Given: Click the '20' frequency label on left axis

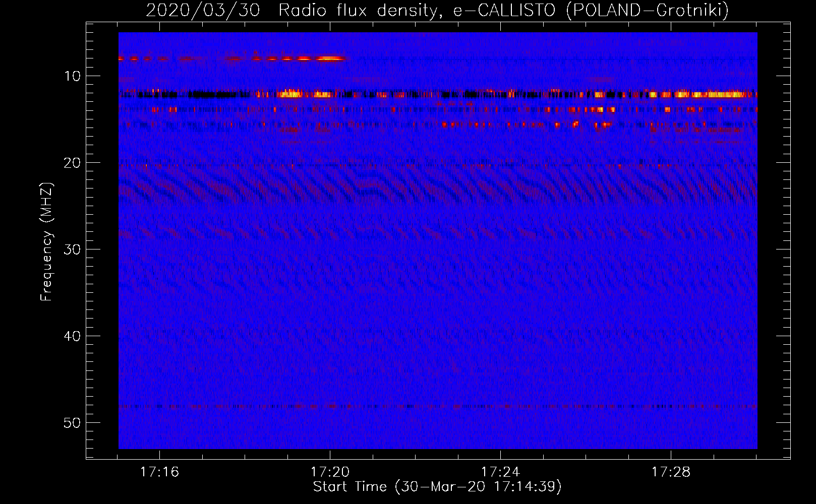Looking at the screenshot, I should pos(73,163).
